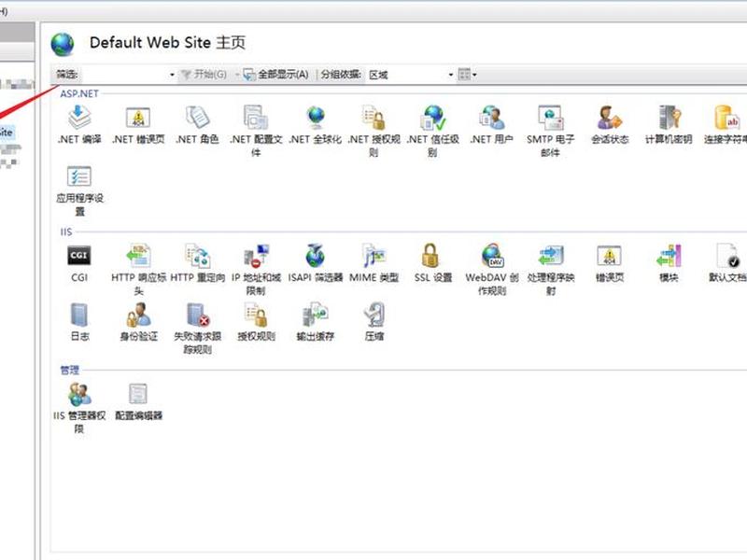747x560 pixels.
Task: Open the 模块 feature
Action: [x=669, y=263]
